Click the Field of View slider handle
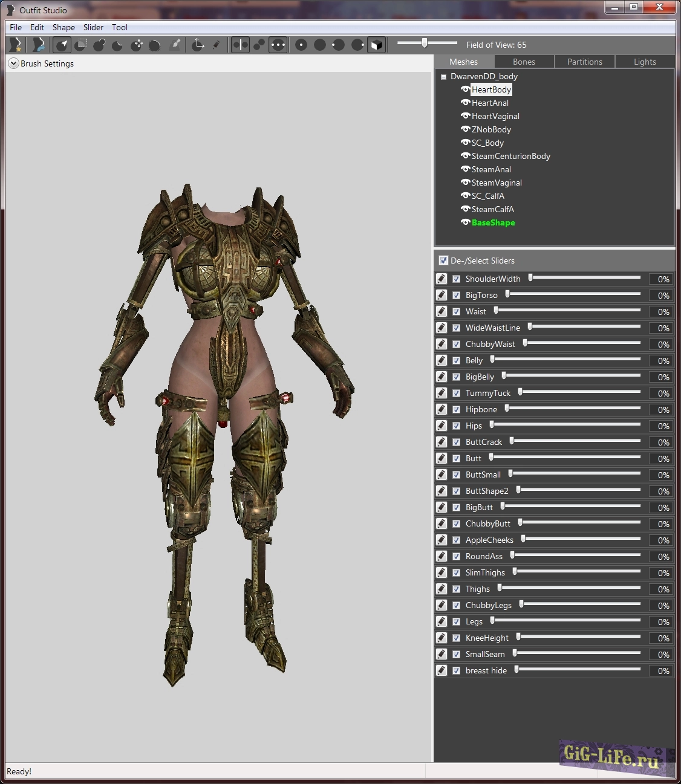Viewport: 681px width, 784px height. (x=425, y=43)
